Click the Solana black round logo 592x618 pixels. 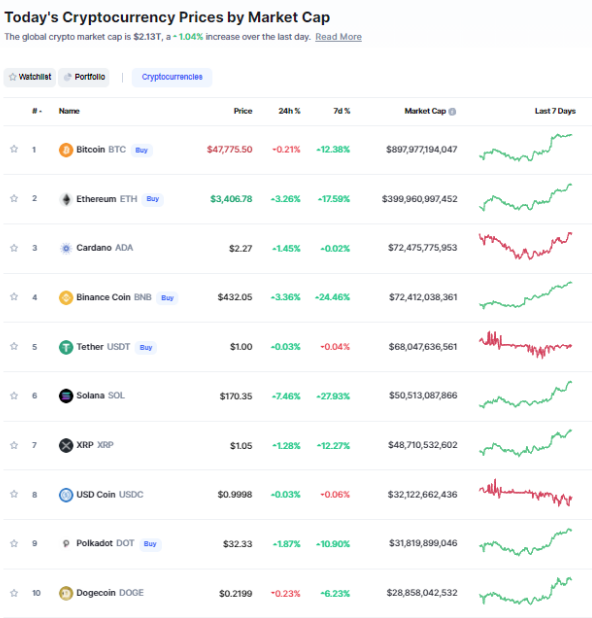pyautogui.click(x=66, y=396)
